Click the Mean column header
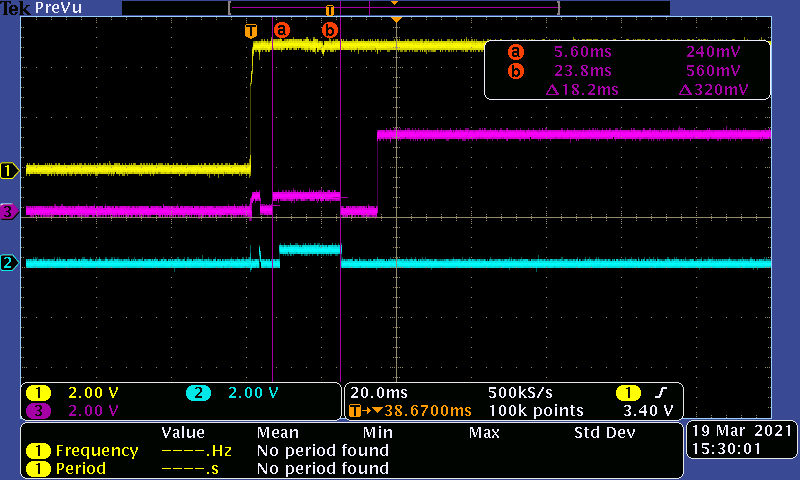 (277, 433)
